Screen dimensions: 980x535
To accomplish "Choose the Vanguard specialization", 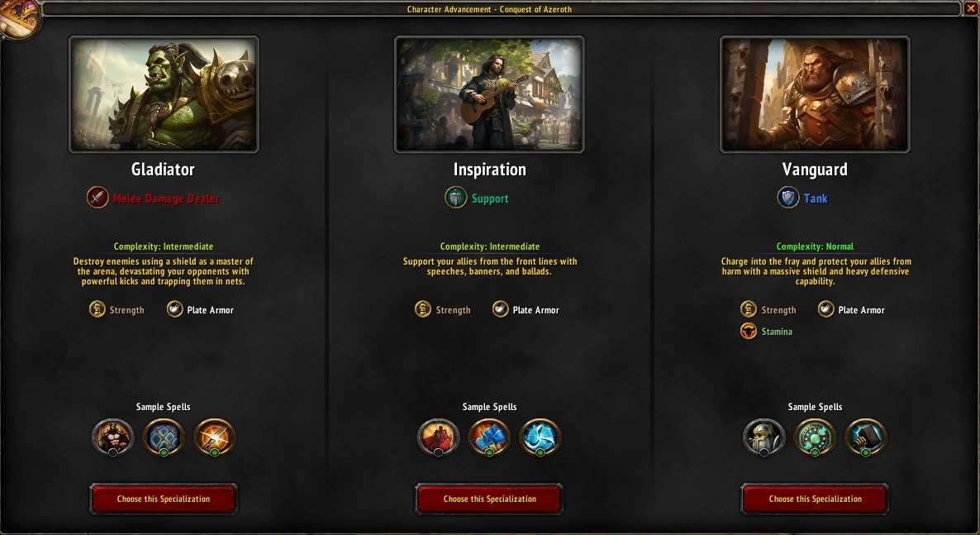I will click(x=815, y=499).
